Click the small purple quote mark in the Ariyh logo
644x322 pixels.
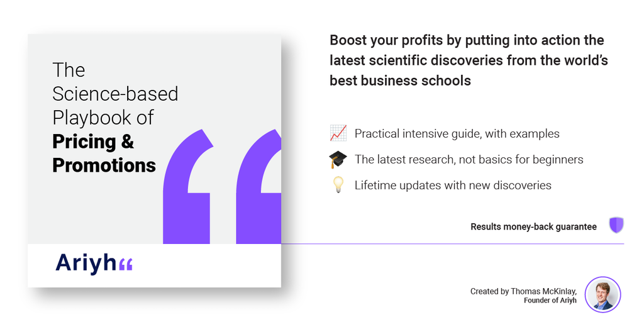click(x=126, y=265)
